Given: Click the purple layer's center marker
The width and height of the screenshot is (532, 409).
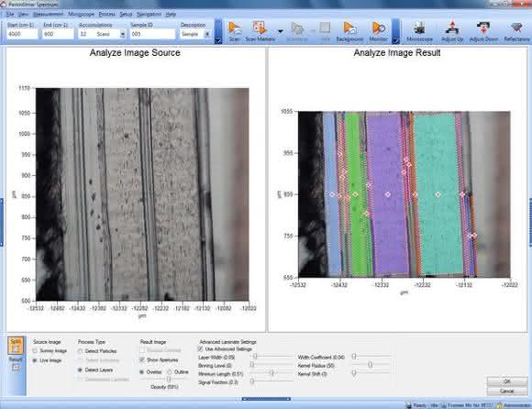Looking at the screenshot, I should pos(387,194).
